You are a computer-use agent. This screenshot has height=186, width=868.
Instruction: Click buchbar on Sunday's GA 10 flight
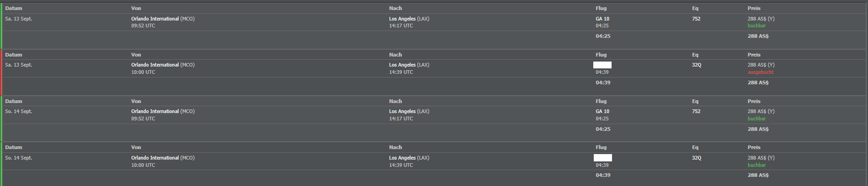coord(756,119)
